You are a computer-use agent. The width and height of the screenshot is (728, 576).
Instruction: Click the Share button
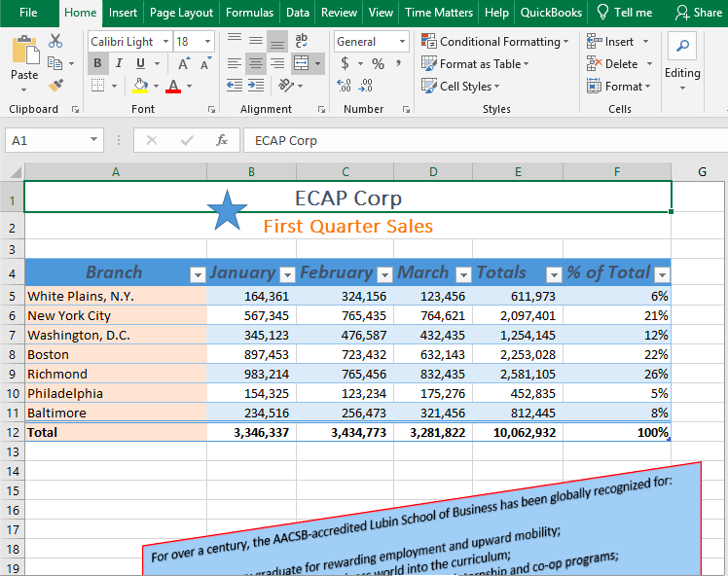[699, 13]
